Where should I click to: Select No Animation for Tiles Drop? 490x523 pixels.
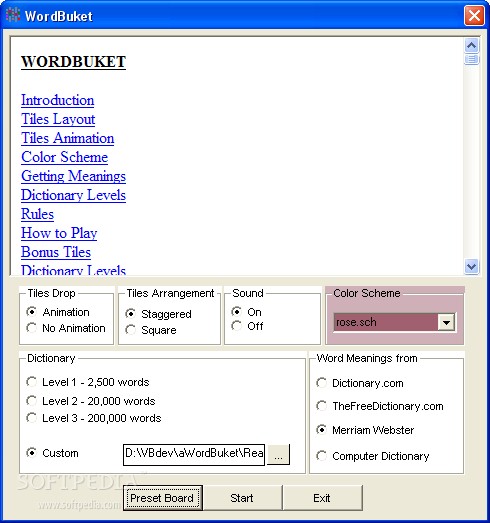point(66,328)
